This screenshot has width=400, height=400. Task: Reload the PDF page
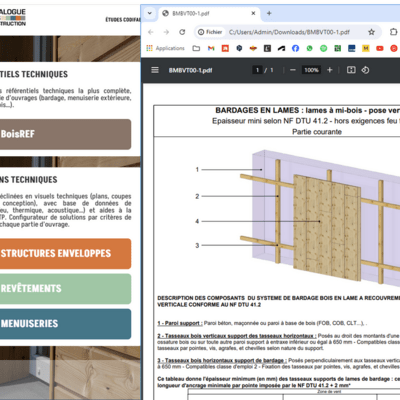(182, 32)
